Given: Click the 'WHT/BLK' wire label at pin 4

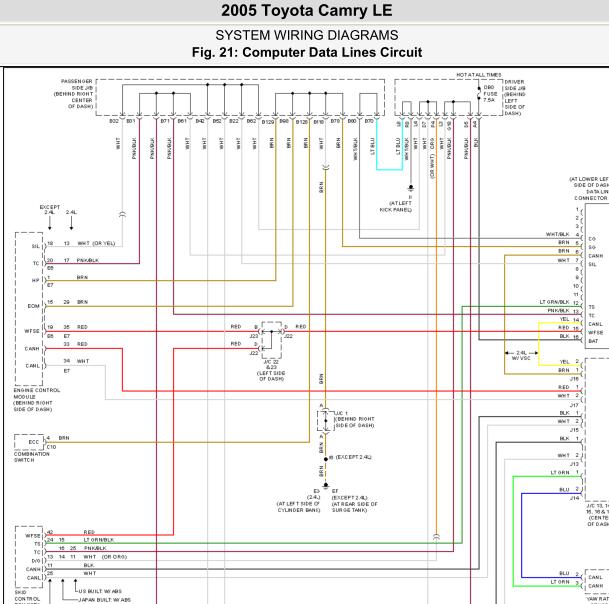Looking at the screenshot, I should [557, 235].
